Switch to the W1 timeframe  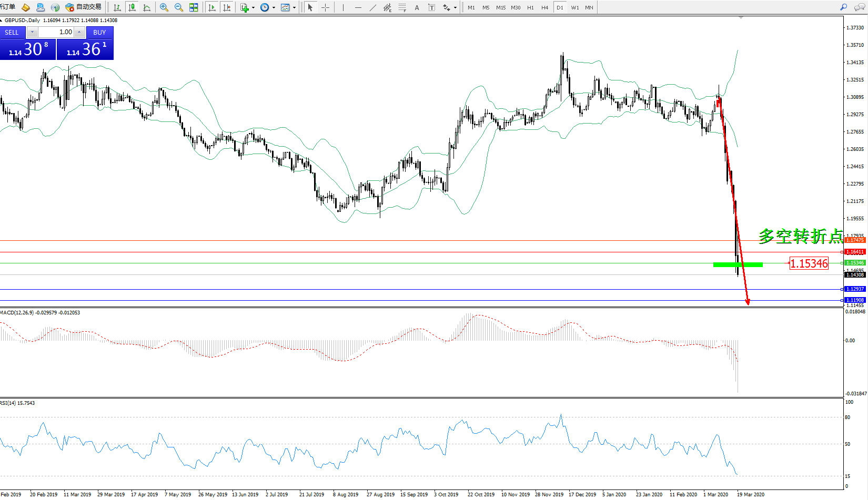(x=574, y=7)
